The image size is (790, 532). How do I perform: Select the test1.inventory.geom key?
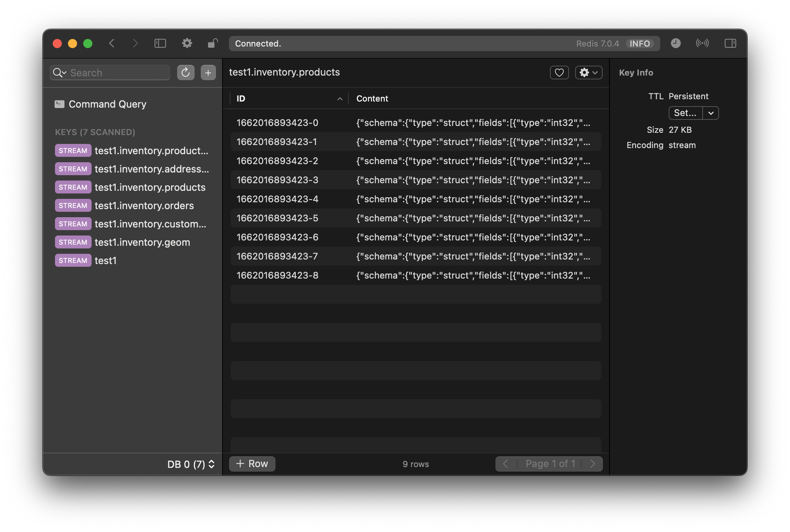142,243
